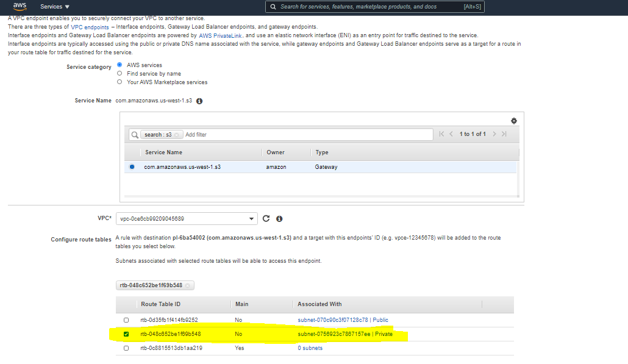628x364 pixels.
Task: Click the service filter search icon
Action: (135, 135)
